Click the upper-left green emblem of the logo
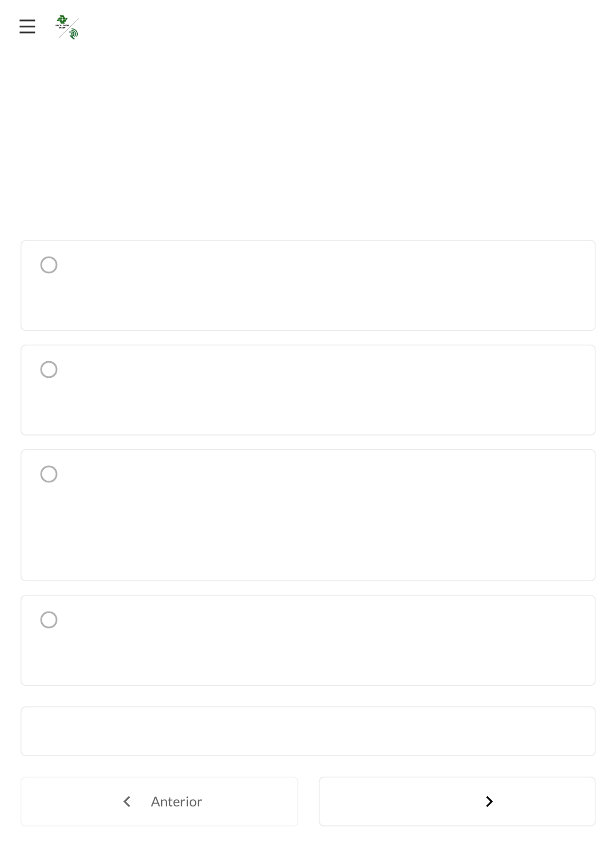Image resolution: width=616 pixels, height=847 pixels. (x=62, y=21)
